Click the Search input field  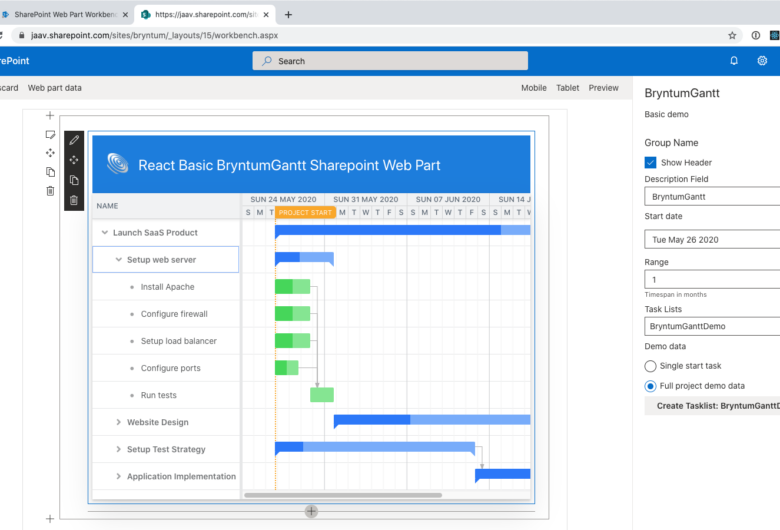390,61
